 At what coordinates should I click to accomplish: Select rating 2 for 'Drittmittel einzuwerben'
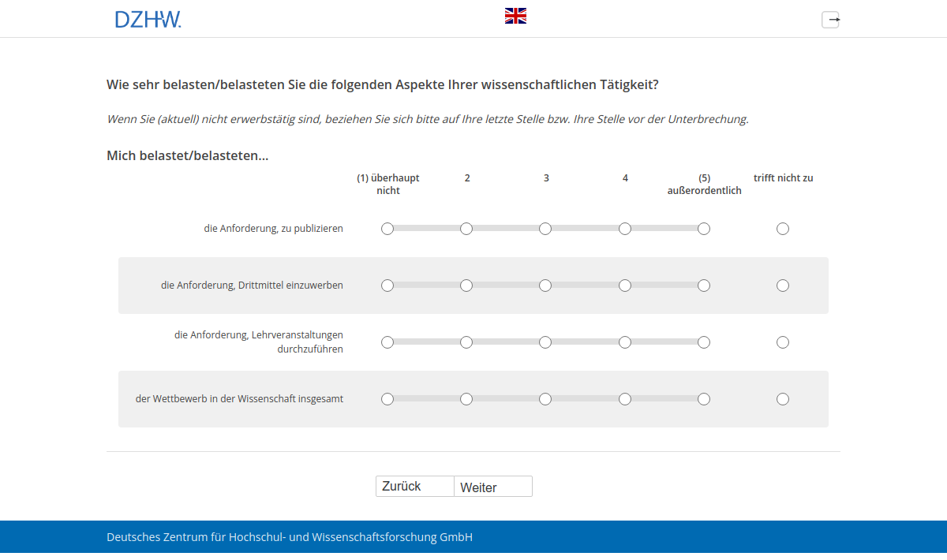pyautogui.click(x=466, y=286)
